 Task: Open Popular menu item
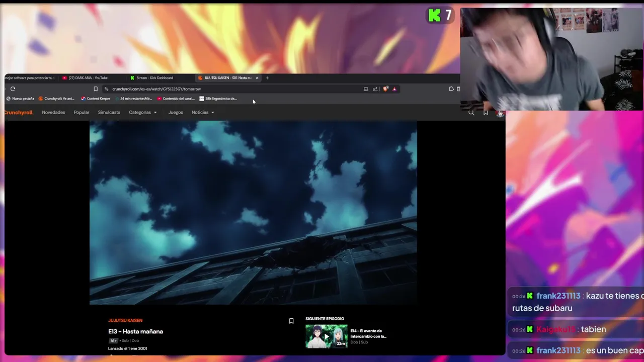[82, 113]
